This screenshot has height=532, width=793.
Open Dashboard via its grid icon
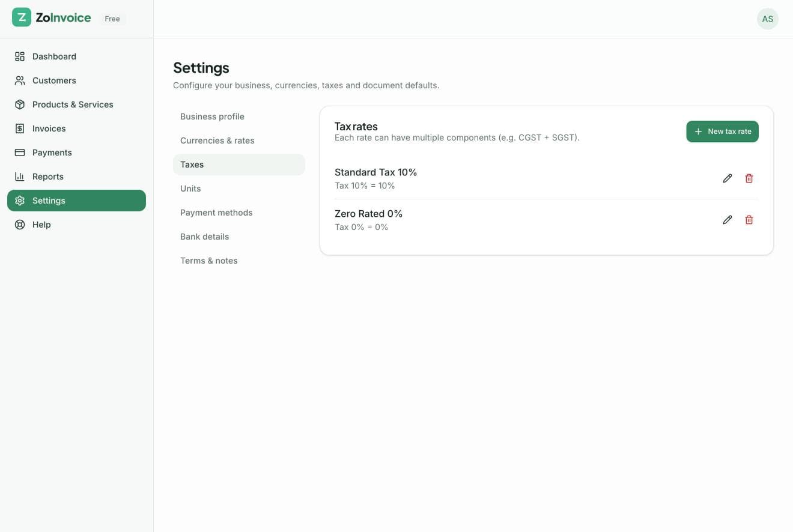[x=20, y=56]
